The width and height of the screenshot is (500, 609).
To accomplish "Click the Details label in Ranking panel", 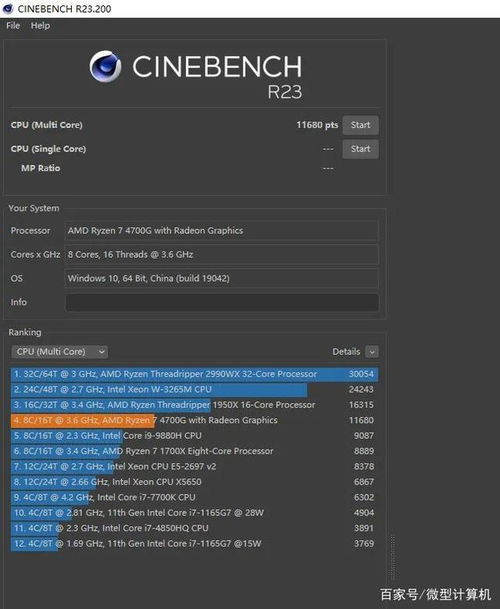I will click(346, 352).
